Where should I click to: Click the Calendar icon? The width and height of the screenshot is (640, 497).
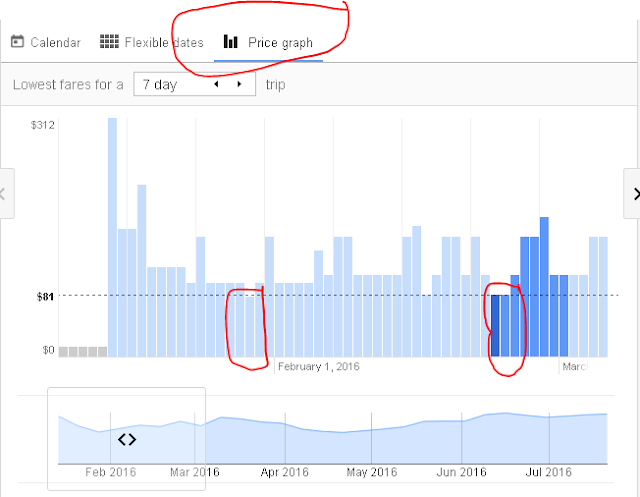pyautogui.click(x=17, y=42)
